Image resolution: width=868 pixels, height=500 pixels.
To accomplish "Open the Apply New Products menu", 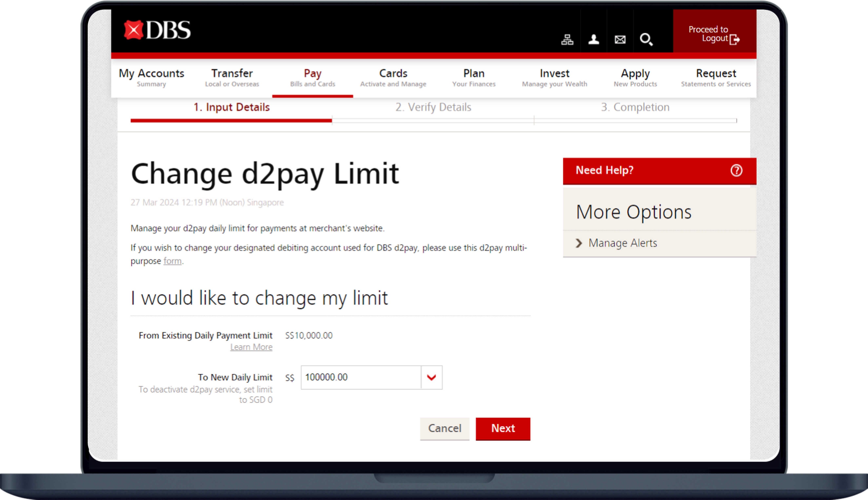I will 635,78.
